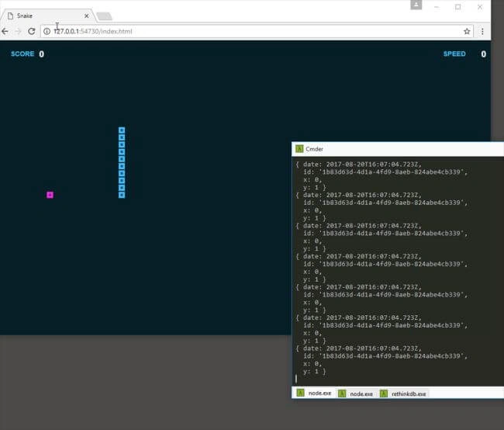Click the browser forward arrow

18,31
